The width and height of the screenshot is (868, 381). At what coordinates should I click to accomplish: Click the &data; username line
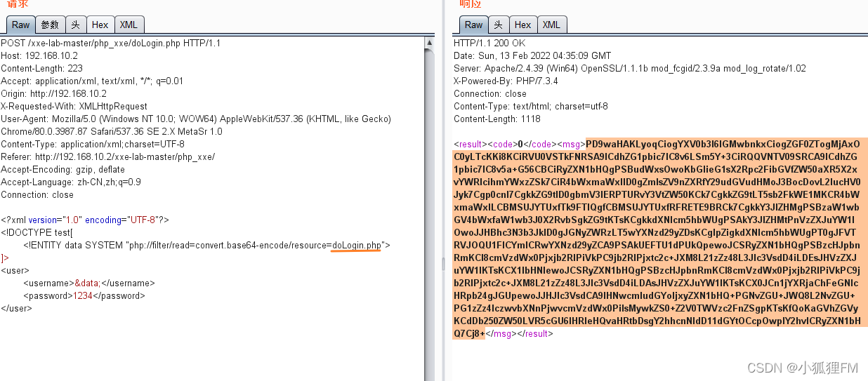click(88, 283)
